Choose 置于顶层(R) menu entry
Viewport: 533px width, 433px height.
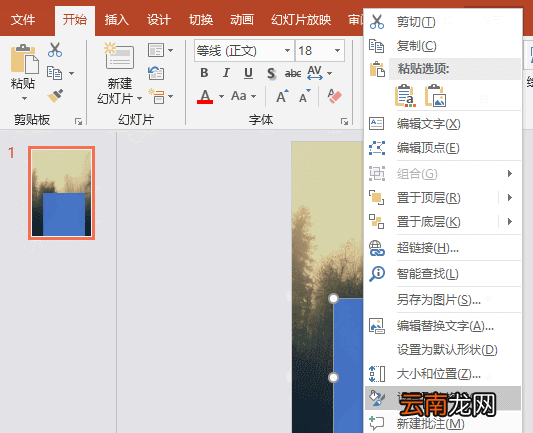(432, 197)
